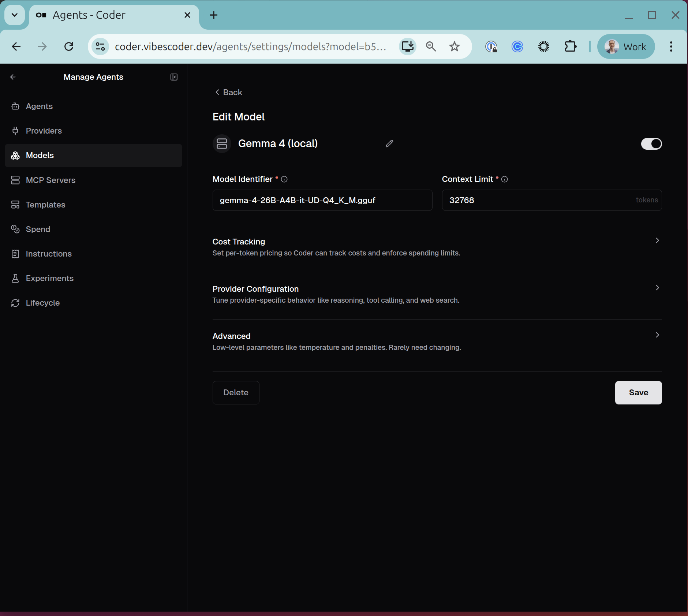The image size is (688, 616).
Task: Open site information controls in address bar
Action: click(100, 46)
